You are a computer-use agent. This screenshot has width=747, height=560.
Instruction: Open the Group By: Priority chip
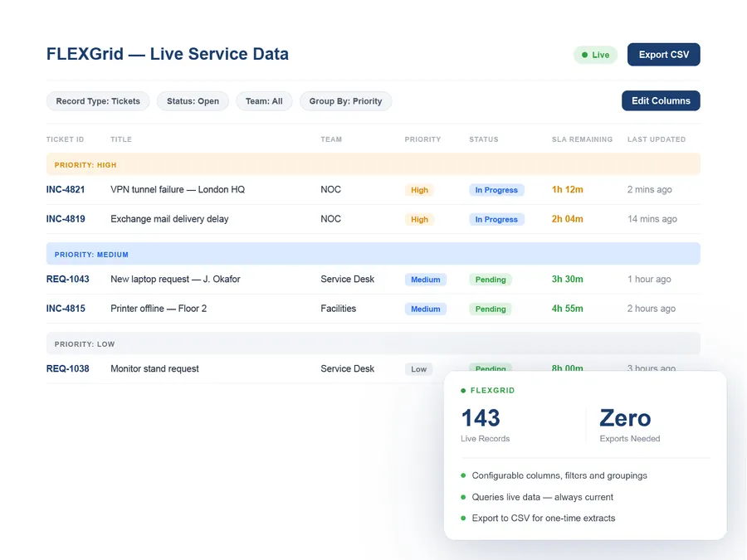[x=345, y=101]
